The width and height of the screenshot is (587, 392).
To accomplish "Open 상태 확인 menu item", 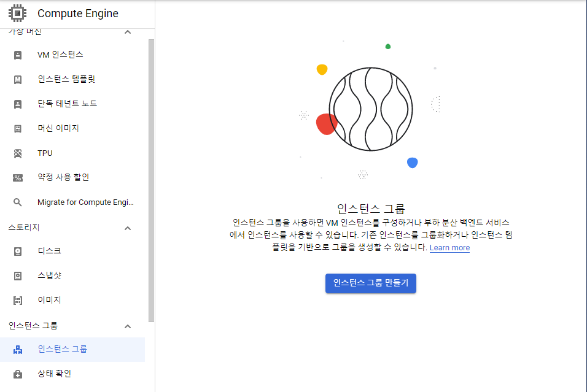I will tap(72, 374).
